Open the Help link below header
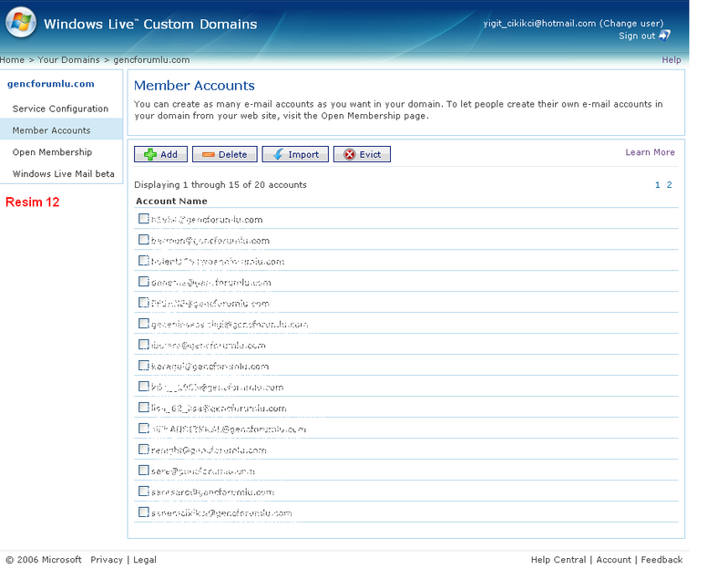The image size is (728, 569). 672,60
